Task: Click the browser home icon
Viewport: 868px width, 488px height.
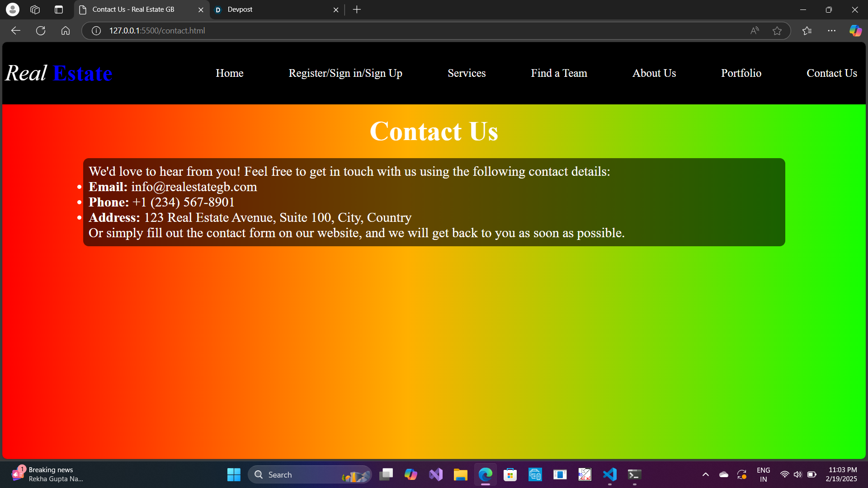Action: (66, 31)
